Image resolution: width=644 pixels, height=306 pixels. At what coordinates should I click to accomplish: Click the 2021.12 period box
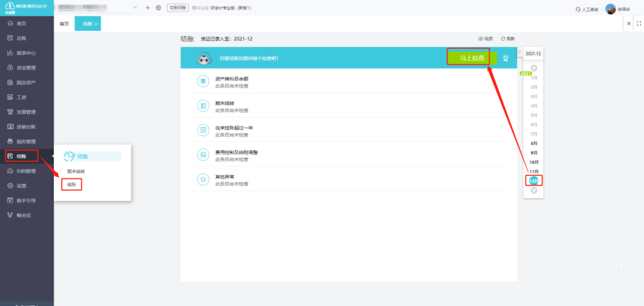[533, 54]
